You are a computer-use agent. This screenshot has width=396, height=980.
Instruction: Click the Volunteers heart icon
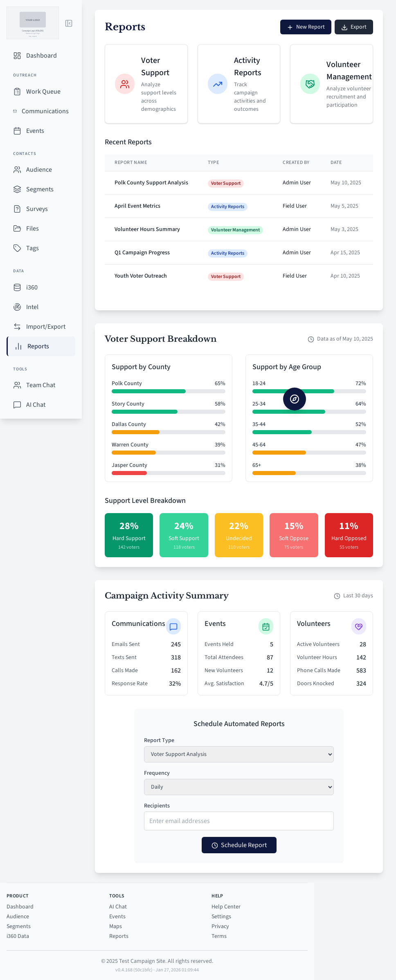pos(359,626)
